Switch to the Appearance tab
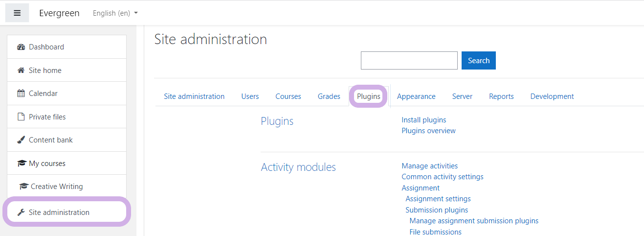Image resolution: width=644 pixels, height=236 pixels. click(416, 96)
